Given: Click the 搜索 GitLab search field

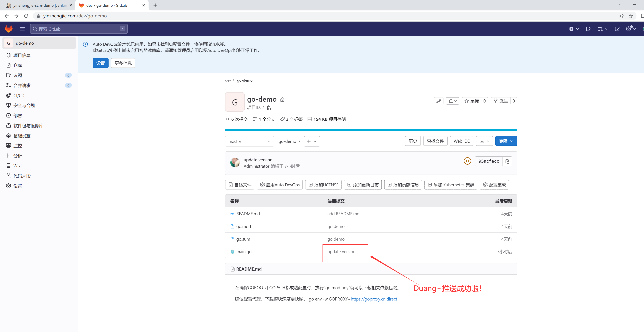Looking at the screenshot, I should coord(79,29).
